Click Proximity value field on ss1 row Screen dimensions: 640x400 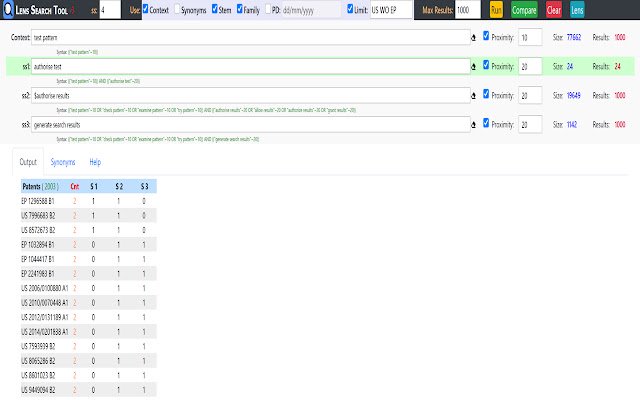click(x=530, y=66)
